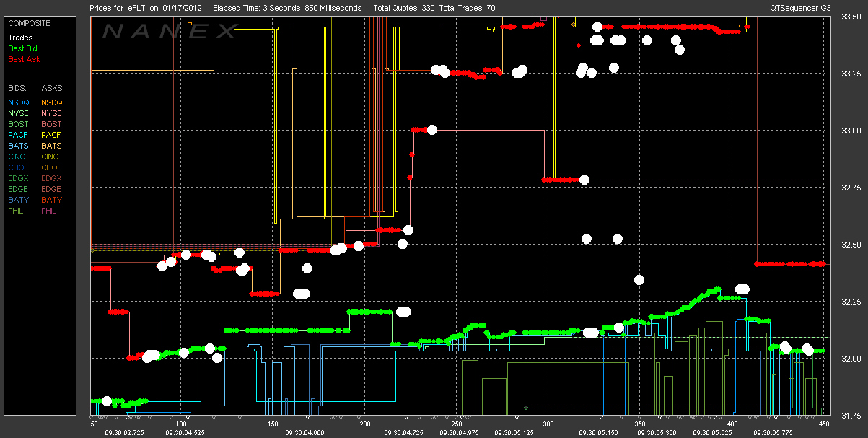The image size is (868, 438).
Task: Click NYSE in the ASKS column
Action: (52, 113)
